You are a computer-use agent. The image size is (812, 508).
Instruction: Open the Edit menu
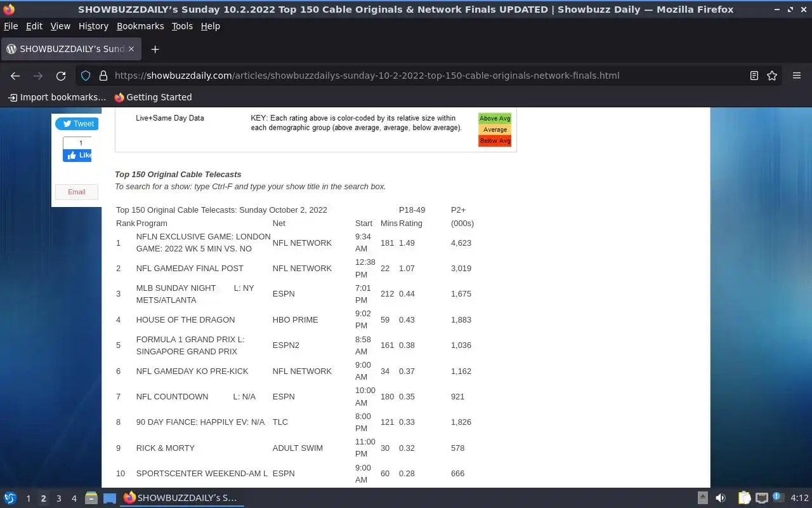34,26
